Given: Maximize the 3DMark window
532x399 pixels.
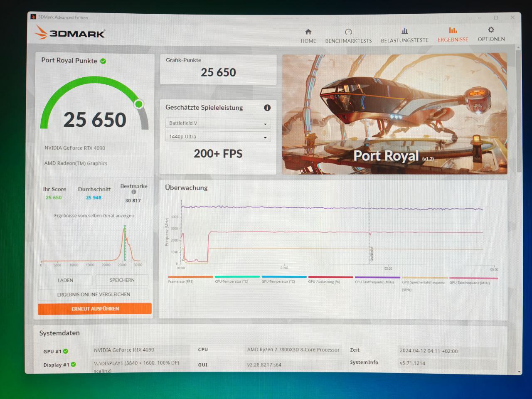Looking at the screenshot, I should [x=496, y=17].
